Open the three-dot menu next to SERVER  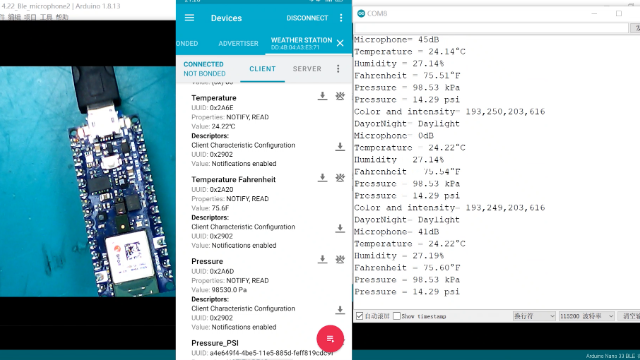pos(338,69)
